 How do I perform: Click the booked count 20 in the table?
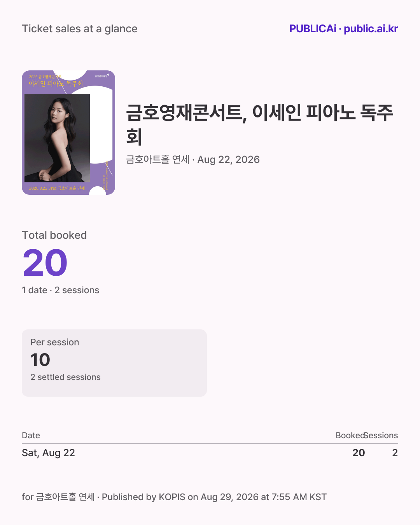[359, 453]
